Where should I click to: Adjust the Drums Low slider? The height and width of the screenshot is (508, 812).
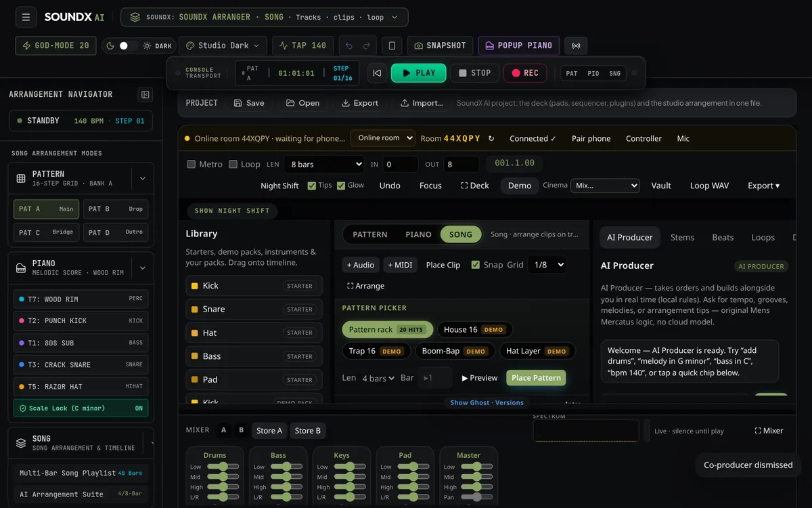coord(223,467)
